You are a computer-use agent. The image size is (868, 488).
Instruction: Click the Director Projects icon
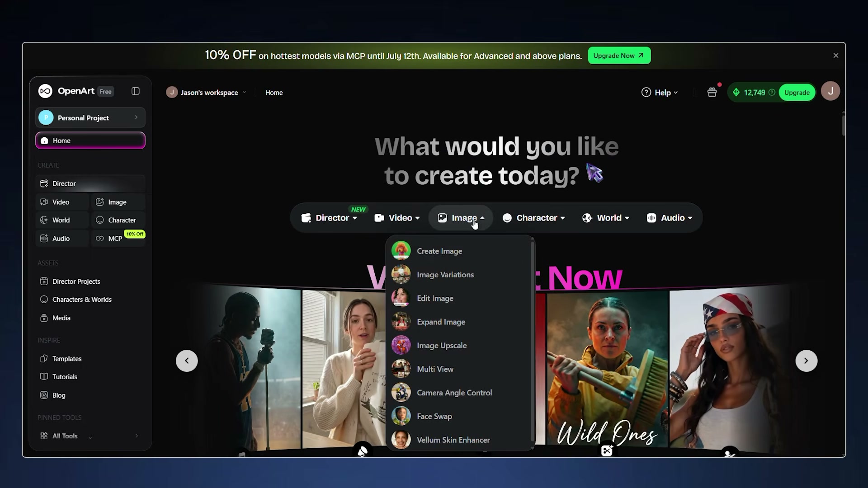coord(44,282)
